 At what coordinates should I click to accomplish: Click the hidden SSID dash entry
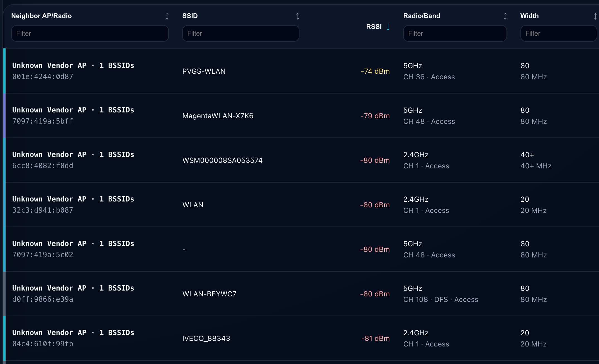184,250
